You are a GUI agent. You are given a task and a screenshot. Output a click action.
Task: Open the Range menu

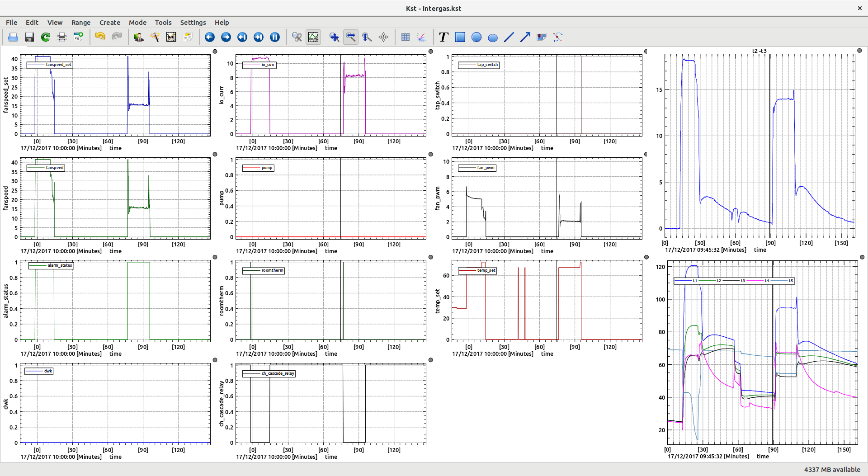point(81,23)
